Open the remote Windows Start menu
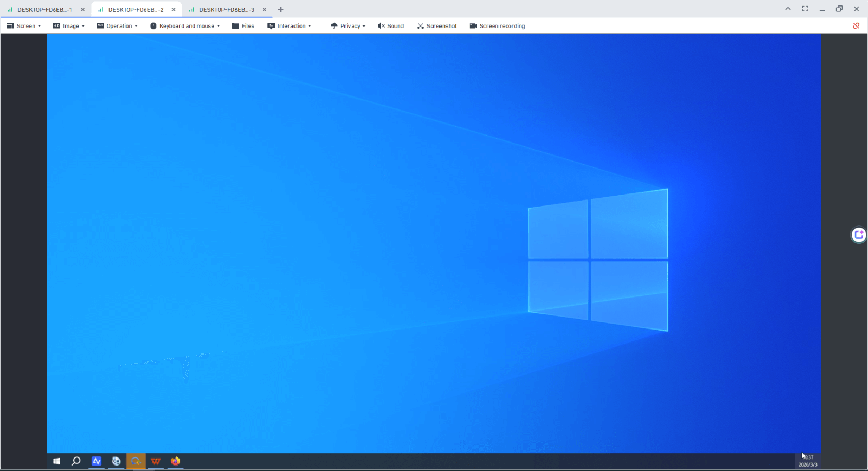The height and width of the screenshot is (471, 868). tap(56, 461)
